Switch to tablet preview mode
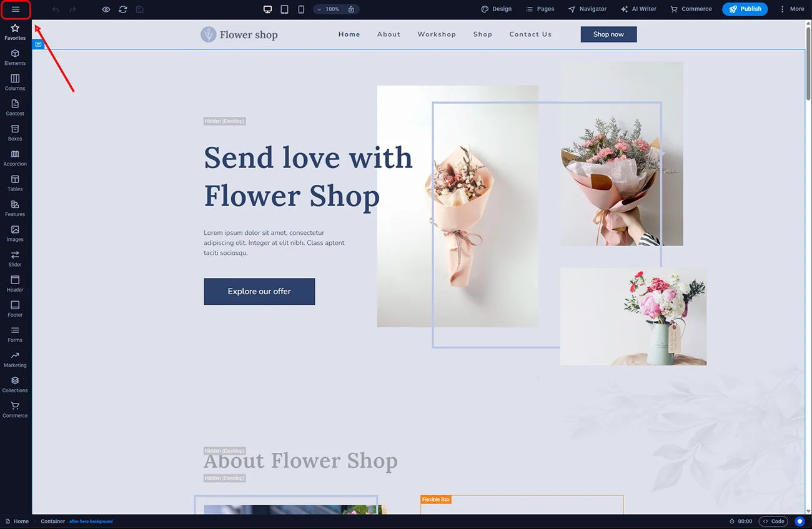 [x=285, y=9]
